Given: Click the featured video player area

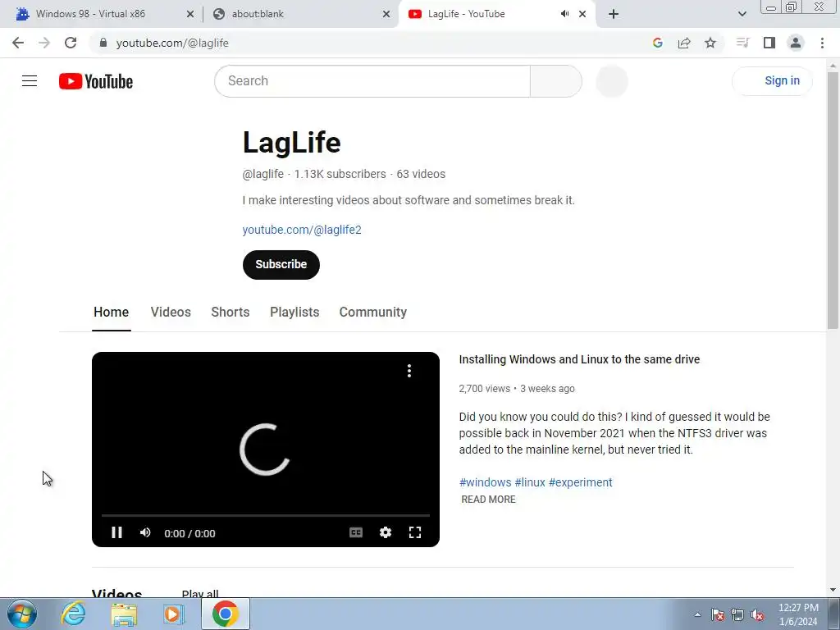Looking at the screenshot, I should tap(266, 449).
